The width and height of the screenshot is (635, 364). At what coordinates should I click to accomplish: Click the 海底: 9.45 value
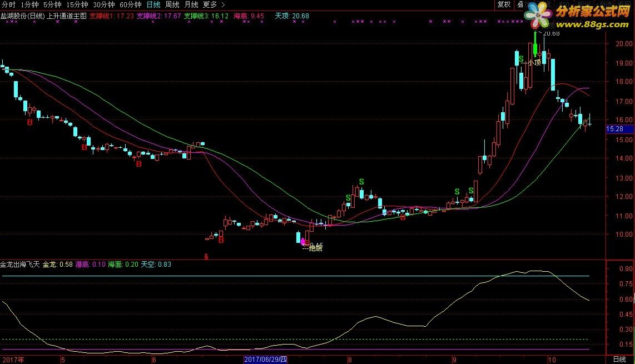[249, 16]
